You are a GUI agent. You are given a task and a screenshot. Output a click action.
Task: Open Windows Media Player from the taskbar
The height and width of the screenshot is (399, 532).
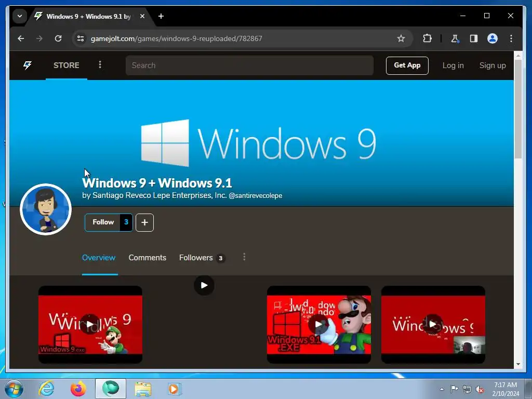[175, 389]
